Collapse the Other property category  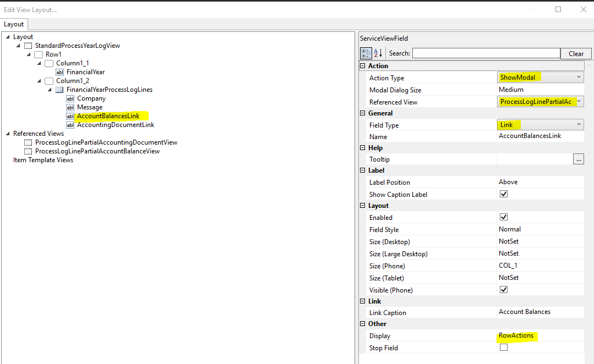pos(363,323)
